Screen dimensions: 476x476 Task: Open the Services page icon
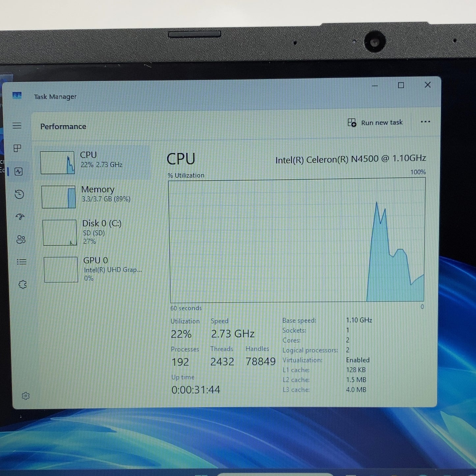coord(22,284)
